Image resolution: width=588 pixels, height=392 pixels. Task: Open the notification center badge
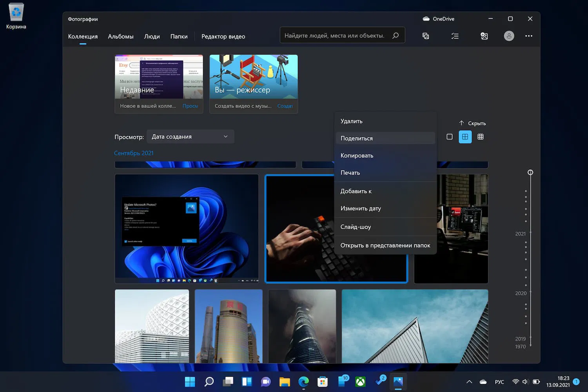tap(576, 381)
